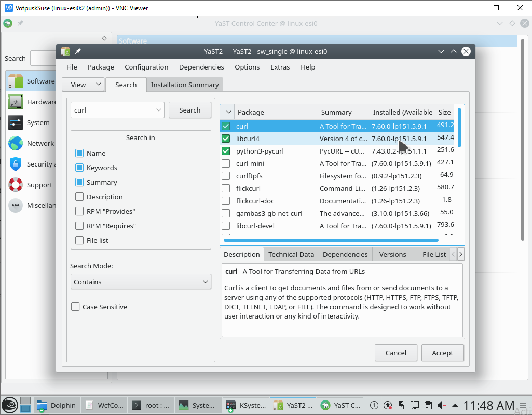Click the YaST Control Center geeko icon
The image size is (532, 415).
pos(8,23)
